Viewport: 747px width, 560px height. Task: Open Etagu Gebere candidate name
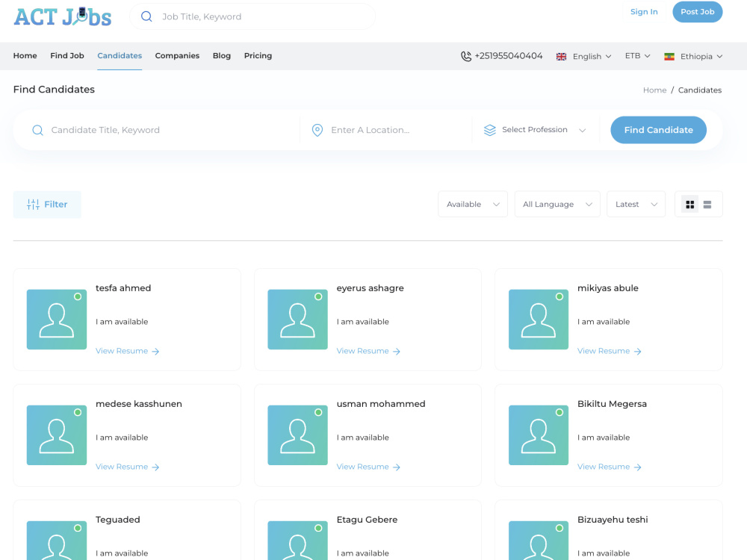click(367, 520)
